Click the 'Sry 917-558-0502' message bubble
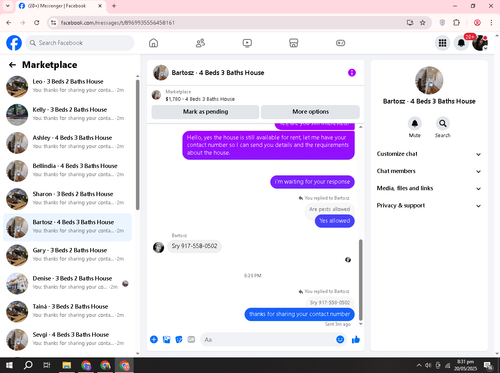This screenshot has width=500, height=373. coord(194,246)
